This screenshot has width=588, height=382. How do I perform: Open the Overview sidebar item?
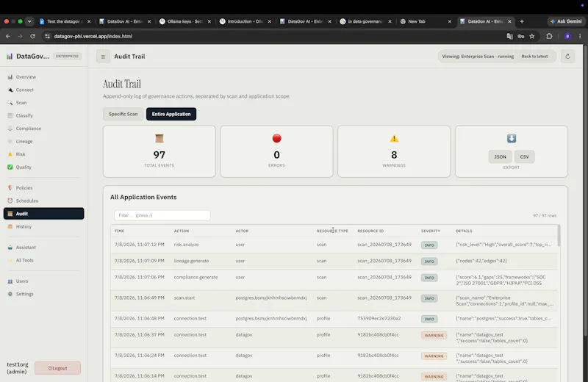pyautogui.click(x=26, y=77)
